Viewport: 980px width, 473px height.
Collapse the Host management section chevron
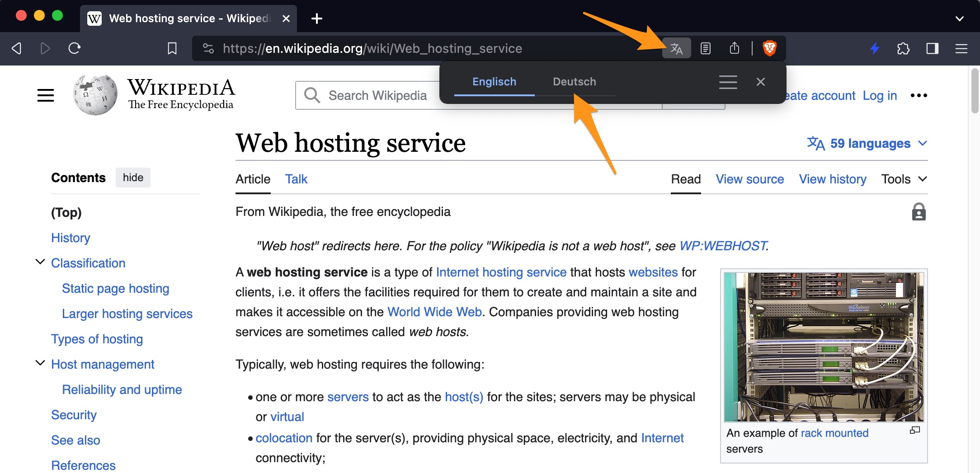point(40,363)
